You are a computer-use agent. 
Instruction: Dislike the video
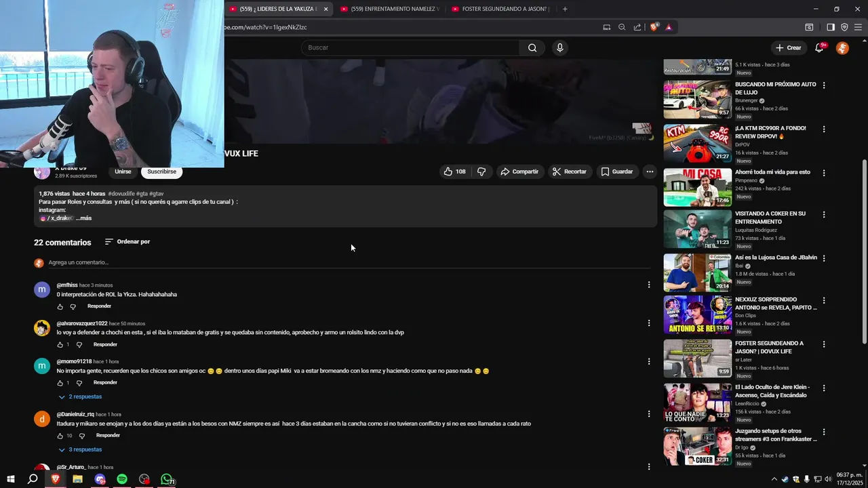(481, 171)
